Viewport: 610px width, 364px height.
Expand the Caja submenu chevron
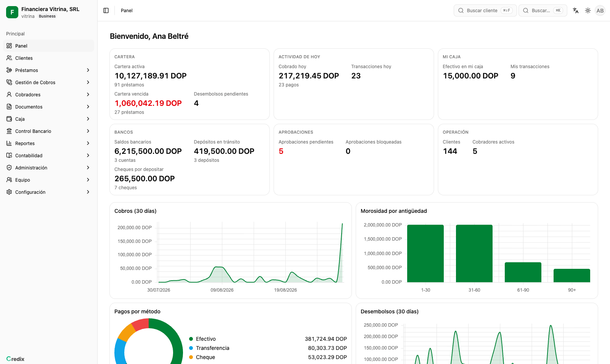[x=88, y=119]
